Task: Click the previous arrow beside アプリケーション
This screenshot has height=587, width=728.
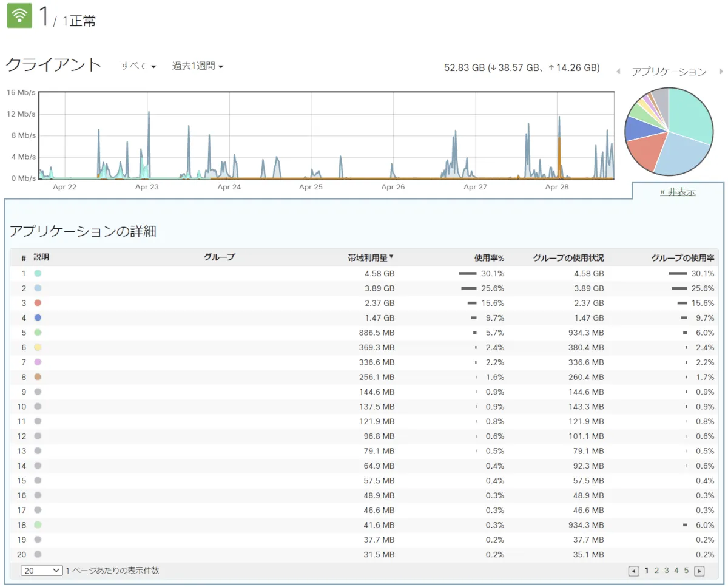Action: [618, 72]
